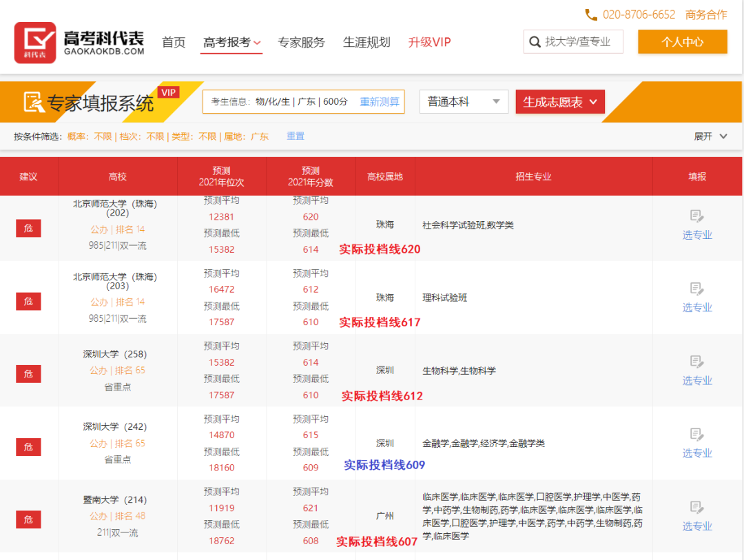744x560 pixels.
Task: Click the 商务合作 link
Action: 706,14
